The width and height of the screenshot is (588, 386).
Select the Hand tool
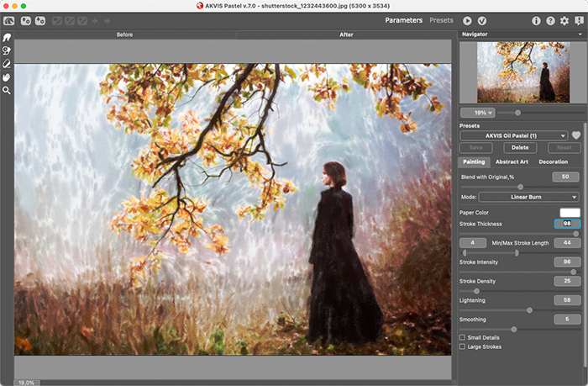click(x=7, y=77)
